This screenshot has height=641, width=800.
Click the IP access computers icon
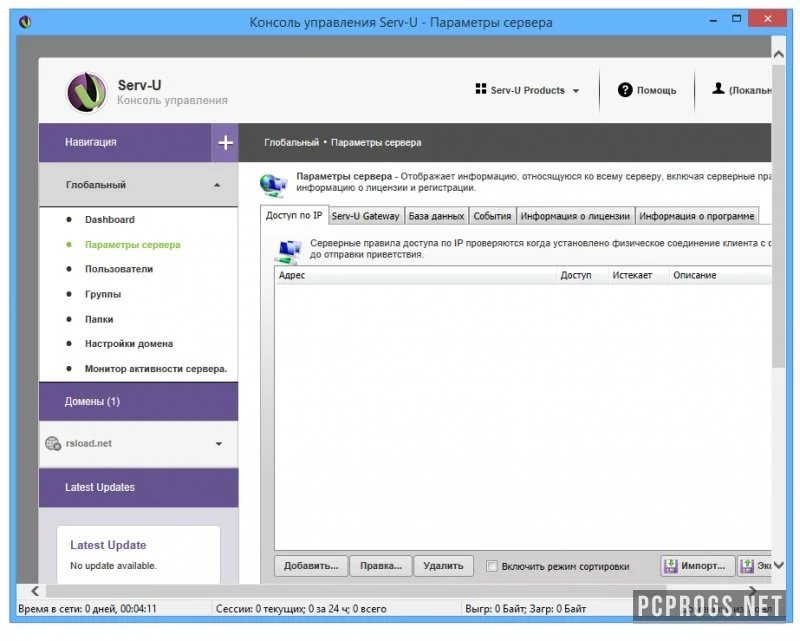(289, 252)
